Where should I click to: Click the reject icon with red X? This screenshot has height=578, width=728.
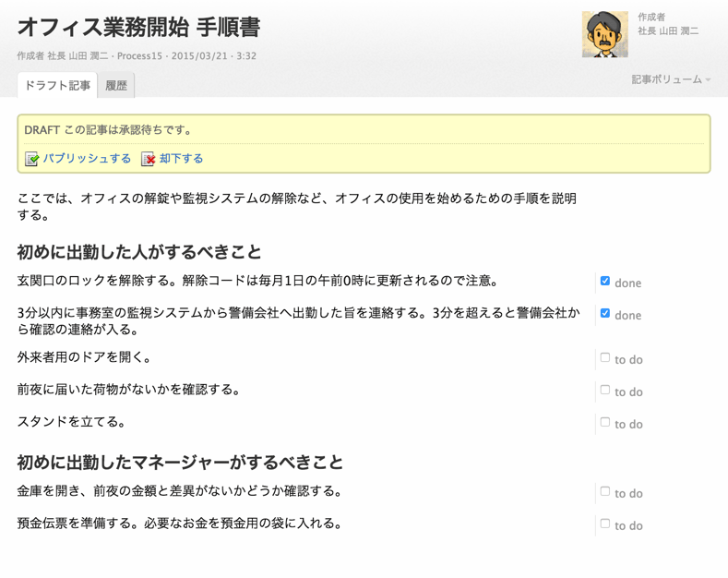click(148, 159)
